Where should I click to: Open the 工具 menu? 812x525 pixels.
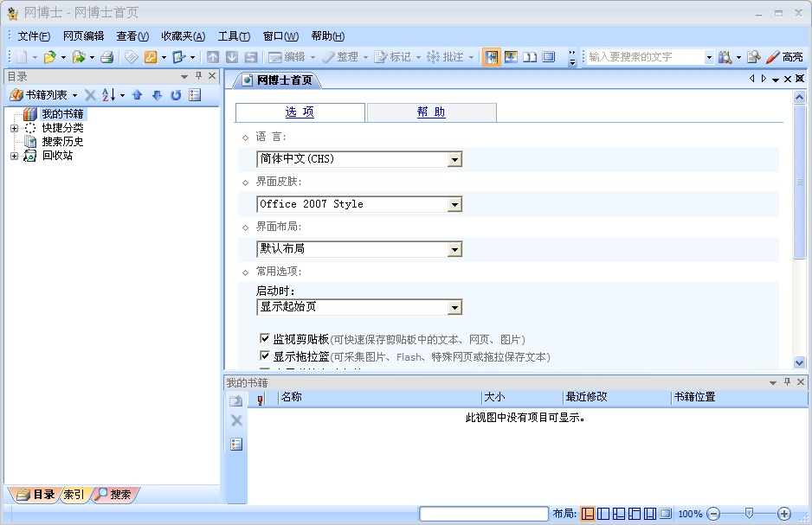(234, 36)
